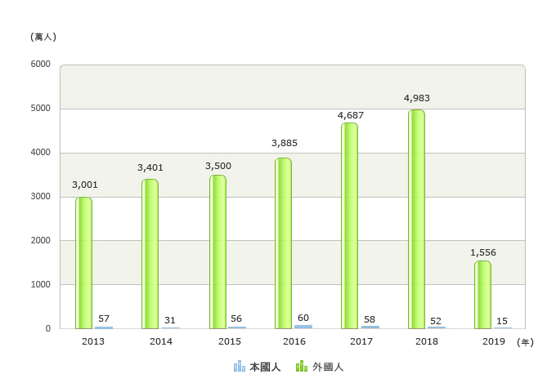Click the 6000 y-axis label
This screenshot has height=392, width=556.
click(40, 64)
